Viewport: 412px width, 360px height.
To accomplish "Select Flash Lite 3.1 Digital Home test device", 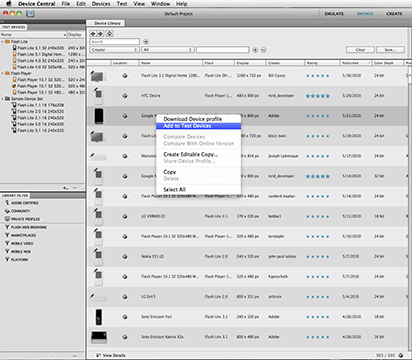I will 40,54.
